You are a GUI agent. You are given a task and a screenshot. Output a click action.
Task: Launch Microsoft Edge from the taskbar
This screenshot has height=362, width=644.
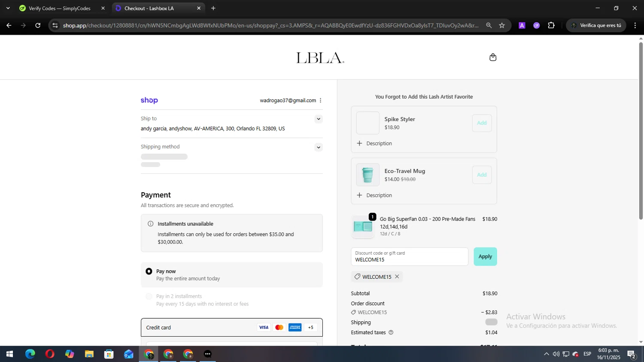point(30,354)
